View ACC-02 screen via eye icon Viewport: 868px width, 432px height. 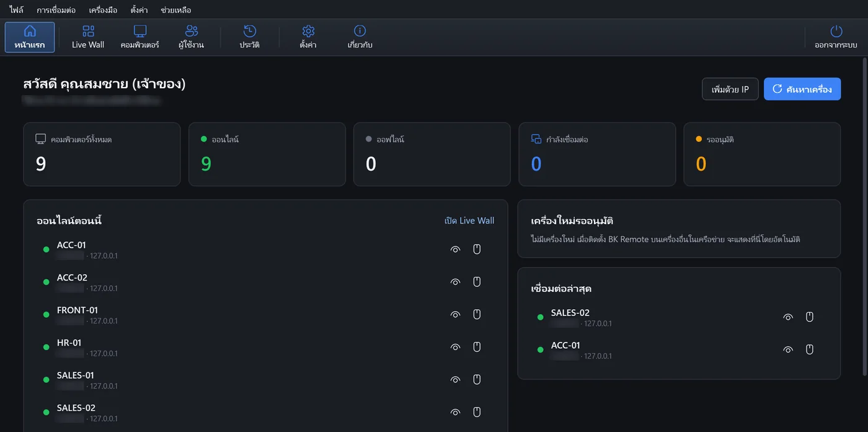point(456,282)
